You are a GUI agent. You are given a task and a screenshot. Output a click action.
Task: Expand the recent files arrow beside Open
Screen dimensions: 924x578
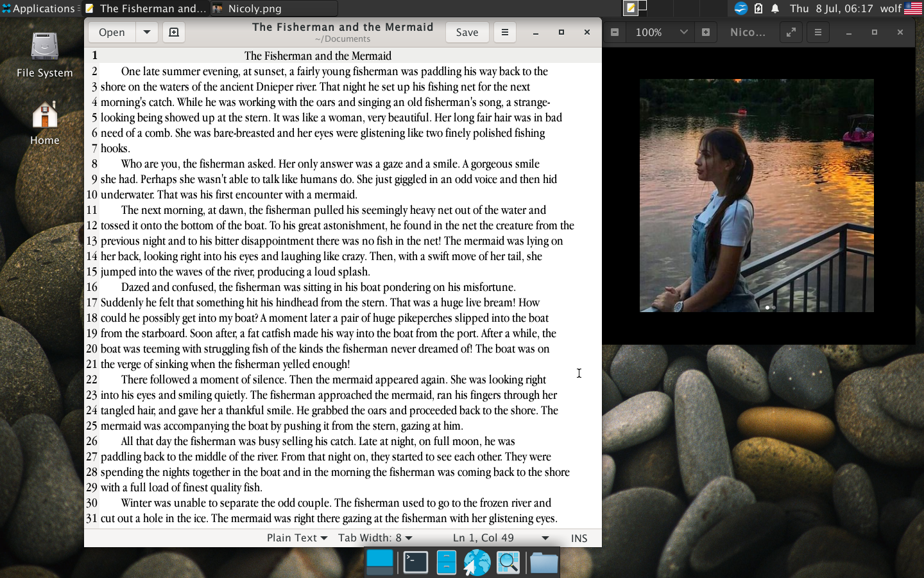tap(147, 32)
